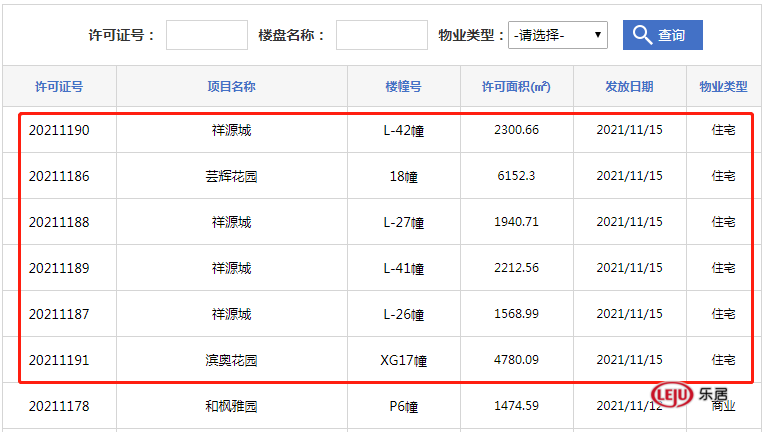Click area value 6152.3
Image resolution: width=764 pixels, height=432 pixels.
(516, 175)
